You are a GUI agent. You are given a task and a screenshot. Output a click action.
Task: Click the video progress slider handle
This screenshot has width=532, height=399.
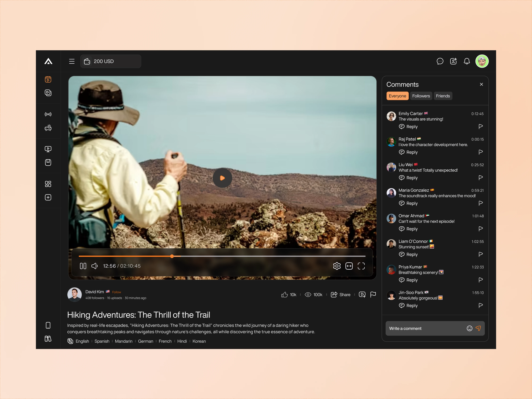(x=172, y=256)
